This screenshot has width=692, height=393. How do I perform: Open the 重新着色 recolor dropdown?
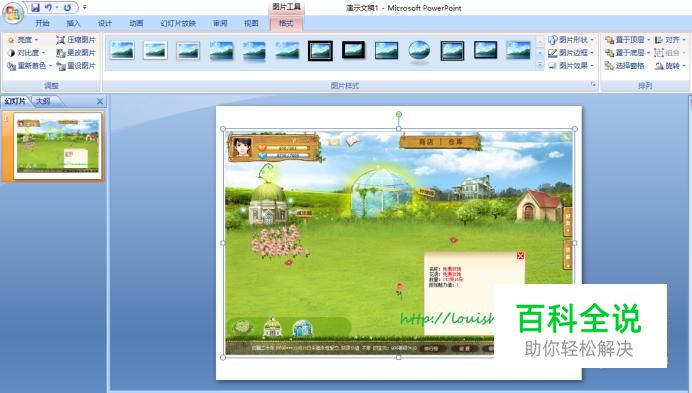click(x=30, y=66)
